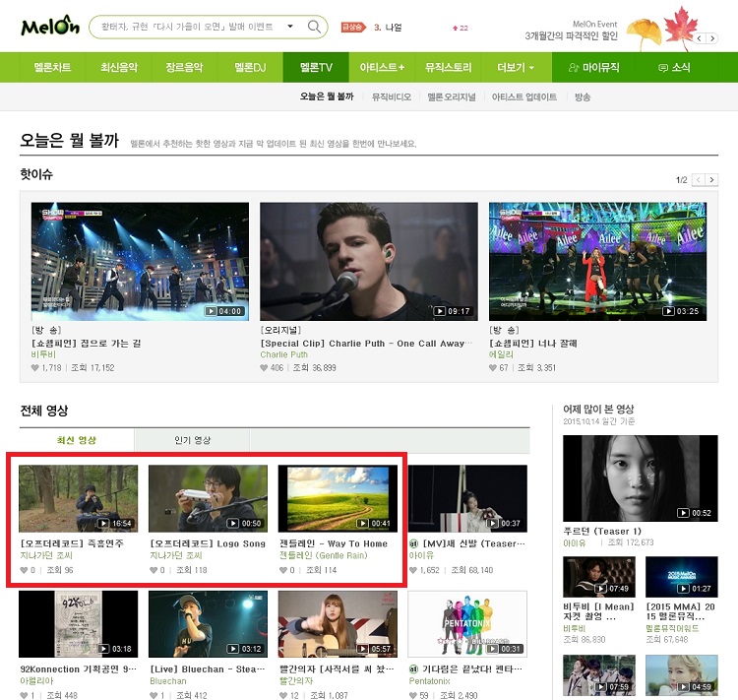
Task: Open 멜론뮤직어워드 artist link
Action: coord(672,628)
